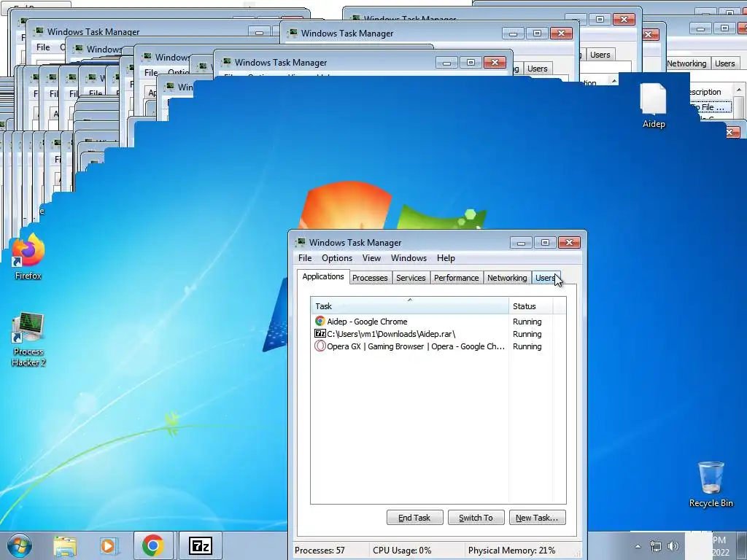Open the Recycle Bin desktop icon
Image resolution: width=747 pixels, height=560 pixels.
(711, 484)
